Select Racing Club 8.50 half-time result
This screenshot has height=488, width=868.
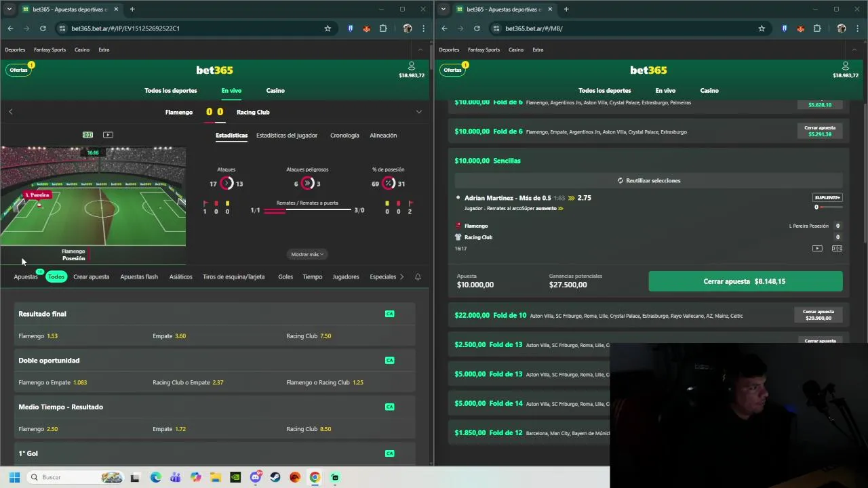tap(349, 429)
